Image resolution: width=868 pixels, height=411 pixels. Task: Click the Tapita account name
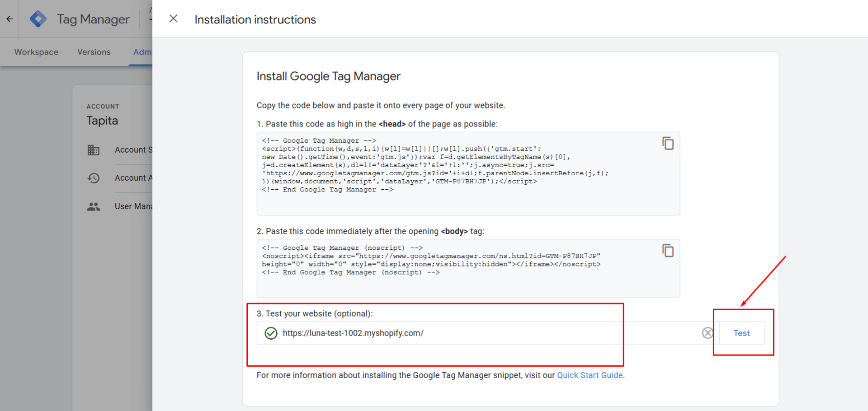click(102, 121)
